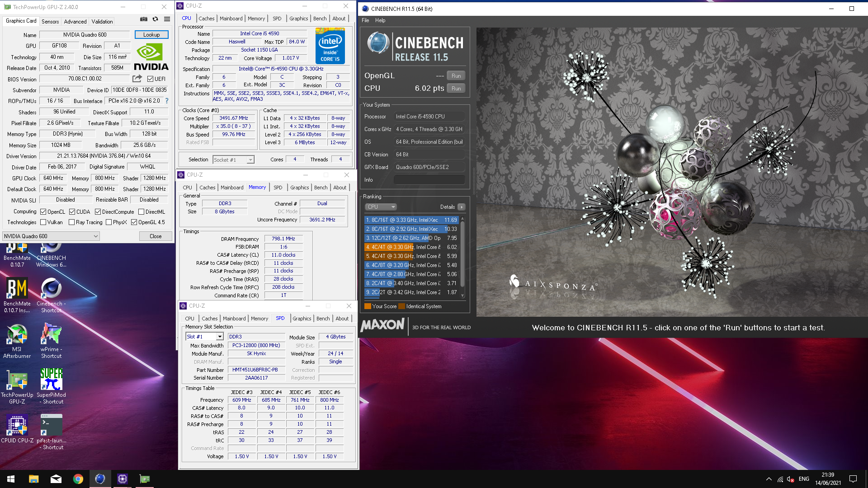Viewport: 868px width, 488px height.
Task: Click the GPU-Z refresh icon
Action: (155, 19)
